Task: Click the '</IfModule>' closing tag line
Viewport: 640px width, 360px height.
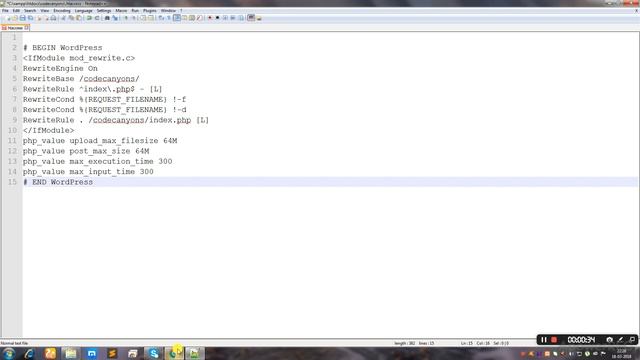Action: click(49, 131)
